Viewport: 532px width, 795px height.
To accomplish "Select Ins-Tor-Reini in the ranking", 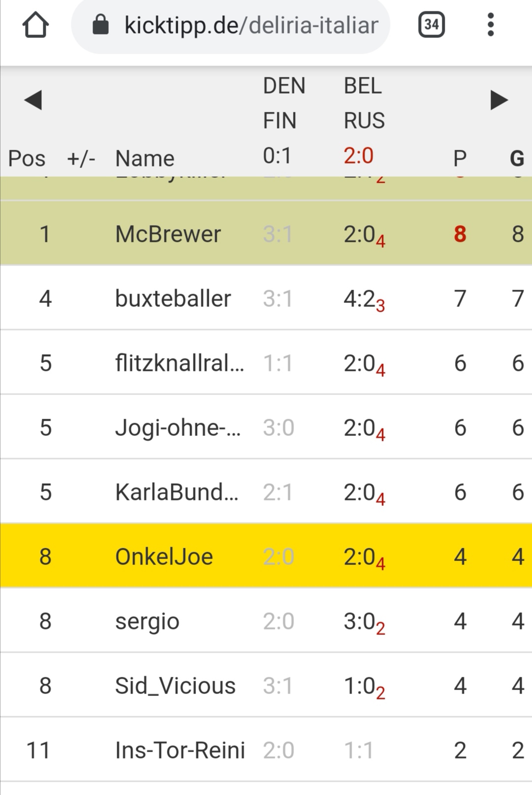I will click(180, 750).
